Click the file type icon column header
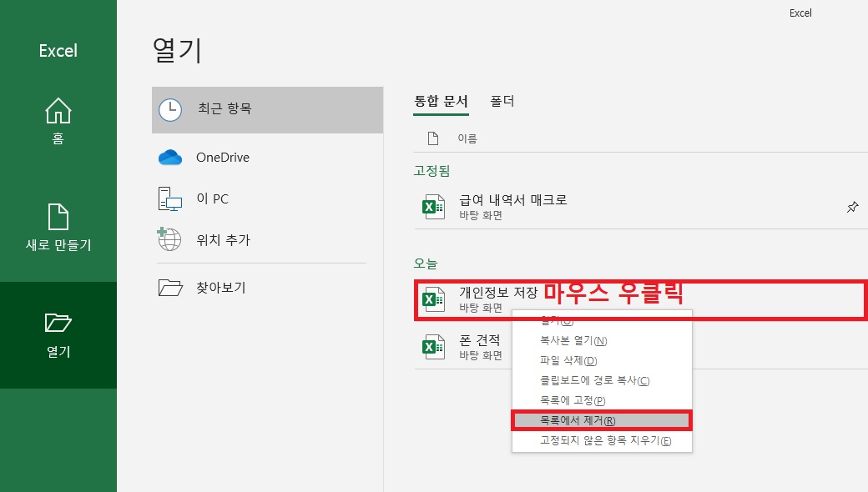The image size is (868, 492). (x=433, y=138)
